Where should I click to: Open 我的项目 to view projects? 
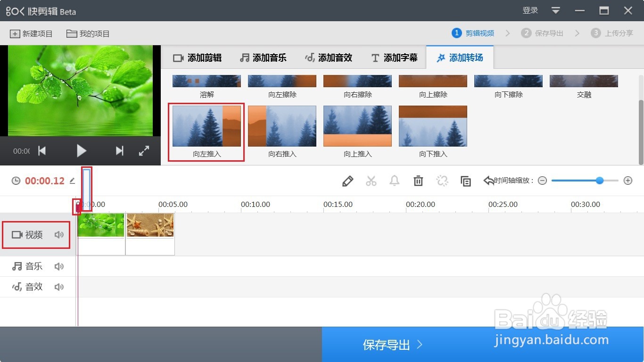tap(88, 33)
